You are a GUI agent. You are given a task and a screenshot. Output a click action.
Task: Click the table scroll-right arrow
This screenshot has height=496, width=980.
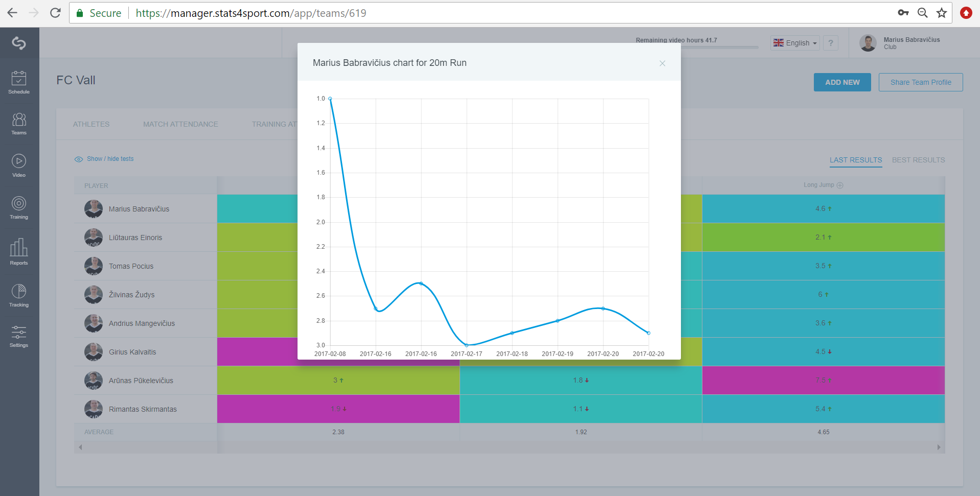pyautogui.click(x=939, y=447)
